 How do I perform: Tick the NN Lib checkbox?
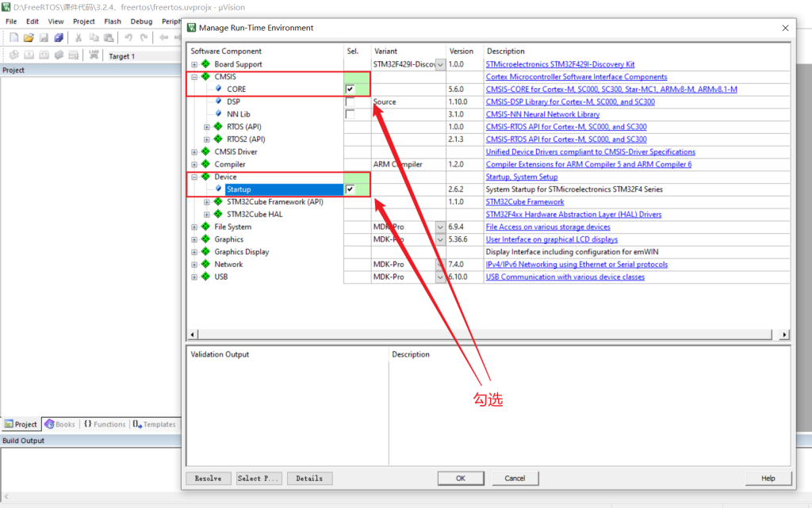point(350,114)
